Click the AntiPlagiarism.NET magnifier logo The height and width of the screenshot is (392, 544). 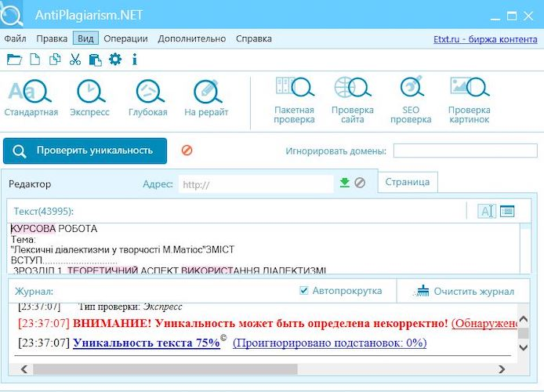[12, 15]
